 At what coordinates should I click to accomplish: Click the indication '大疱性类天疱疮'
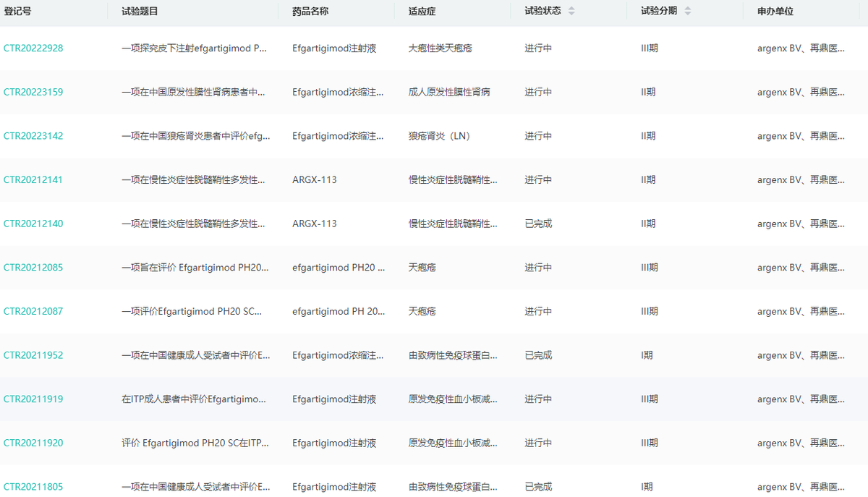[441, 48]
